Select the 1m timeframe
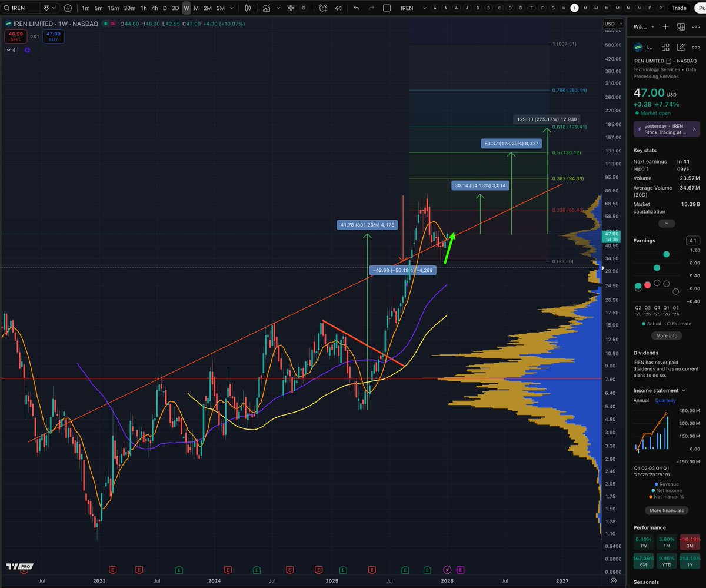This screenshot has height=588, width=706. coord(86,8)
